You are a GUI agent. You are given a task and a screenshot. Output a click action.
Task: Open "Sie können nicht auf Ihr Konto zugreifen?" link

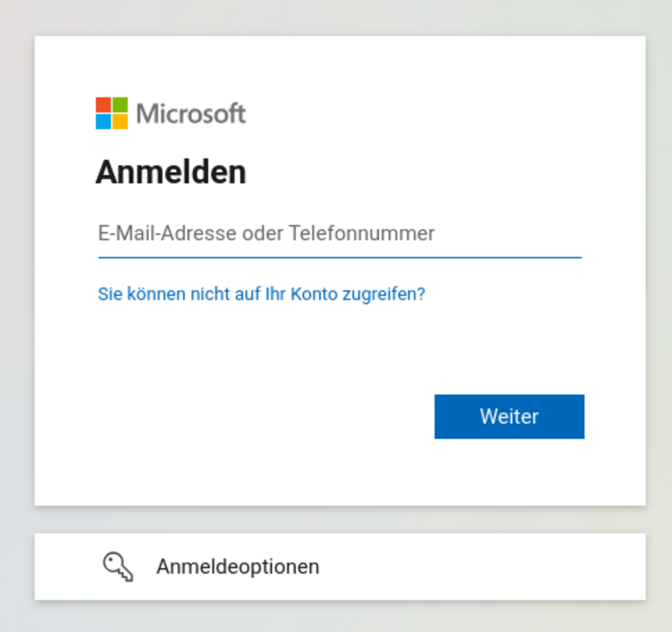coord(261,294)
